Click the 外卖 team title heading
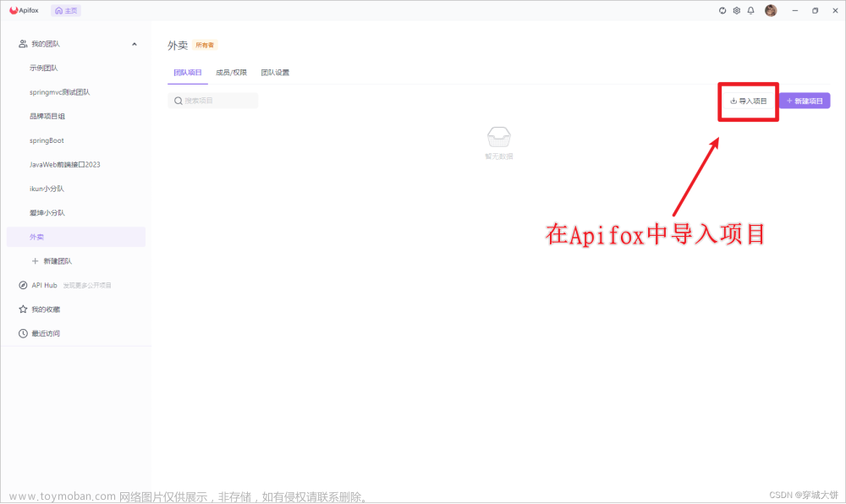This screenshot has height=504, width=846. (178, 46)
